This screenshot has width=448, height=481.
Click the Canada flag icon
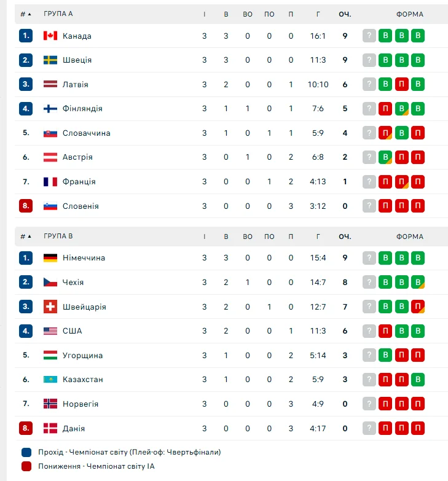coord(50,36)
